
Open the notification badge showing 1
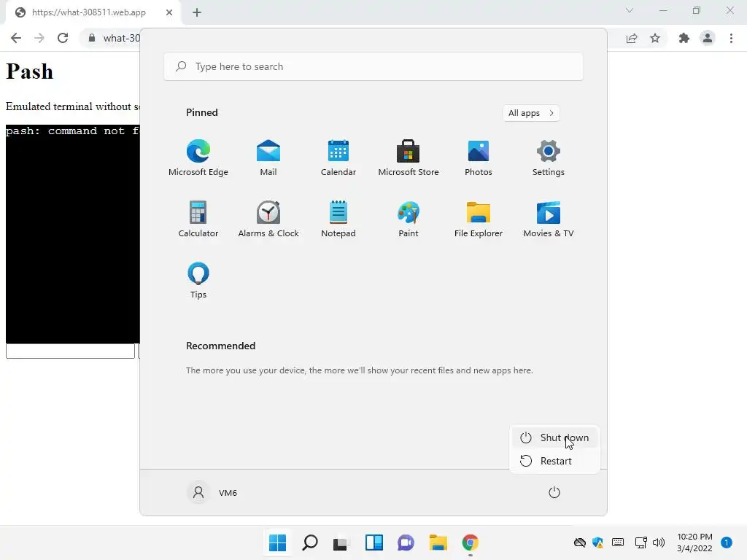tap(726, 542)
